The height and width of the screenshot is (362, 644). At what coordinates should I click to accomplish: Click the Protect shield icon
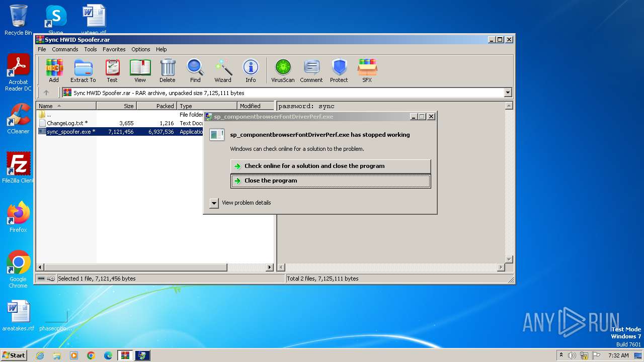tap(339, 70)
